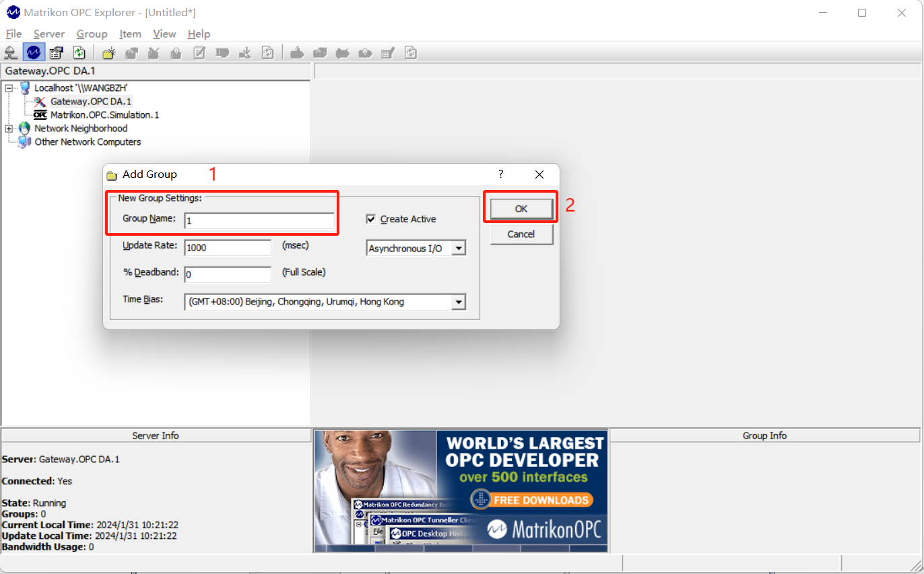Expand the Network Neighborhood tree node
924x574 pixels.
9,128
